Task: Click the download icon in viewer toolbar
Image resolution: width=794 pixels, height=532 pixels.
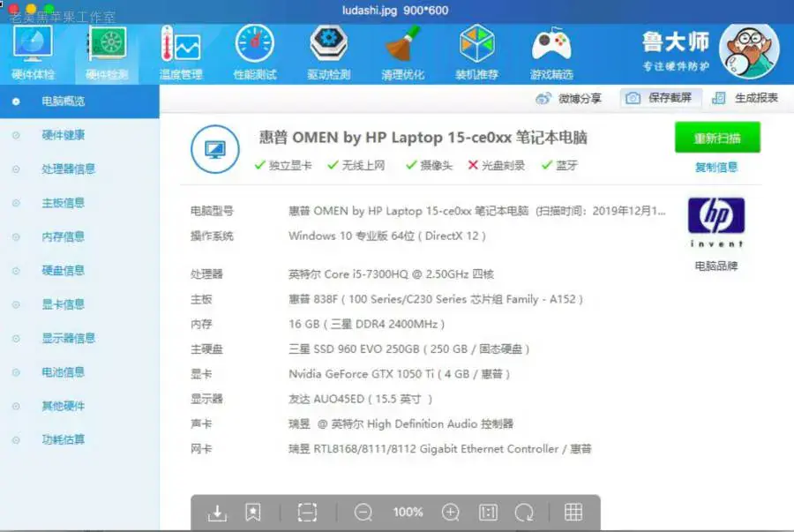Action: 217,513
